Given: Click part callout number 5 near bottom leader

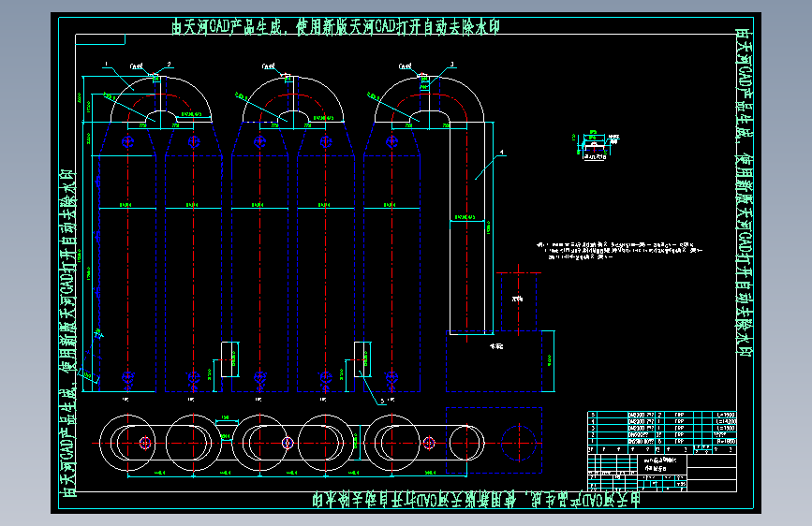Looking at the screenshot, I should click(383, 401).
